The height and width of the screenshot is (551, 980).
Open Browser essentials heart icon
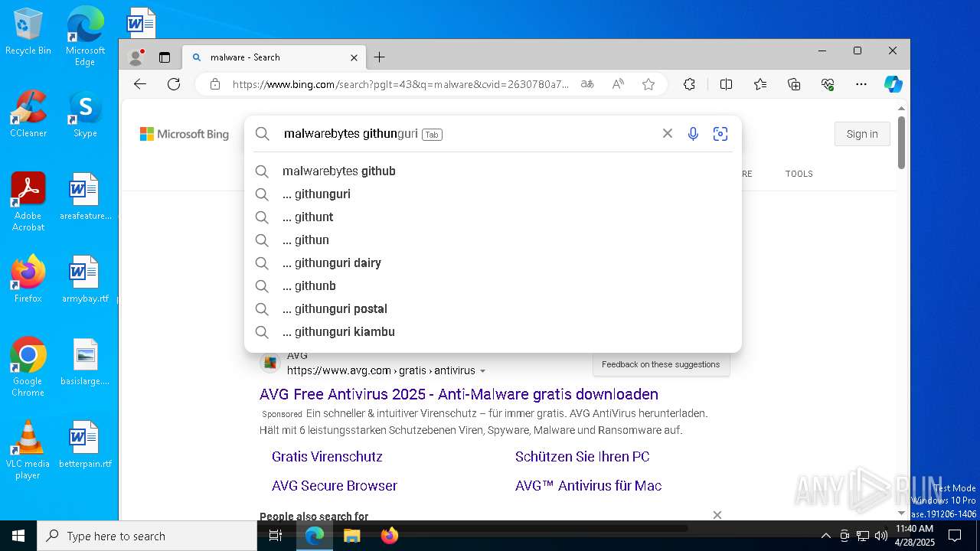tap(828, 84)
